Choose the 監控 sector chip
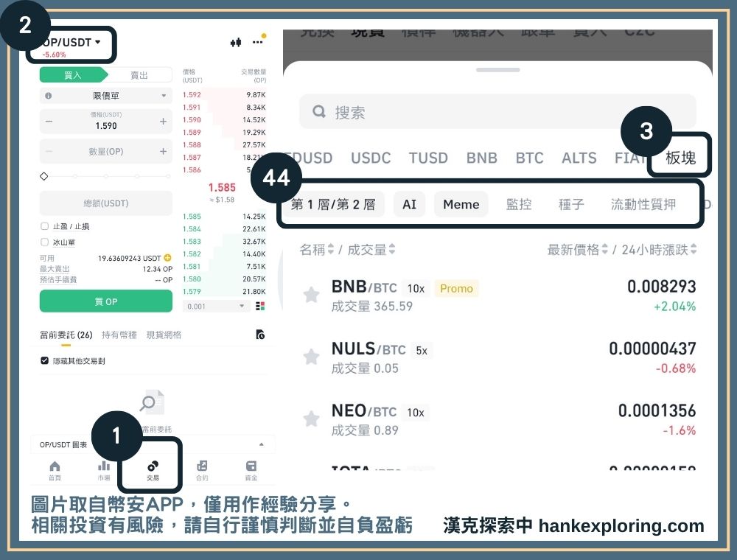The height and width of the screenshot is (560, 737). [519, 204]
